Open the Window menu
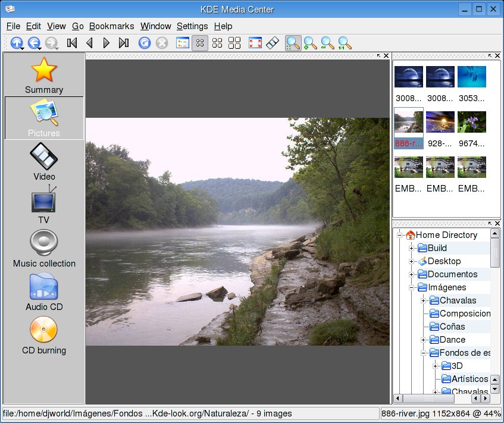The width and height of the screenshot is (504, 423). 155,26
